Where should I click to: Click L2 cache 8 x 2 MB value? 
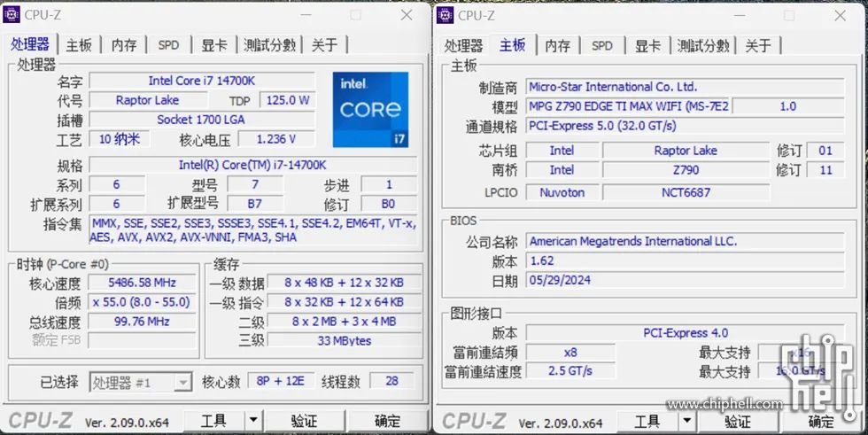345,322
